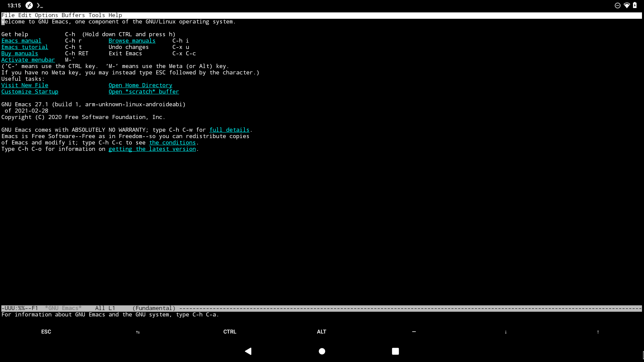Click the Emacs tutorial link
Screen dimensions: 644x362
coord(24,47)
